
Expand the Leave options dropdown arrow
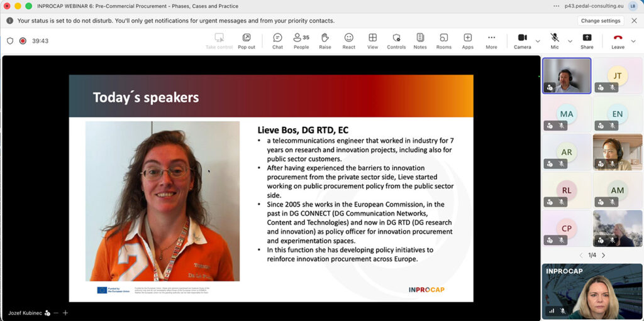634,41
